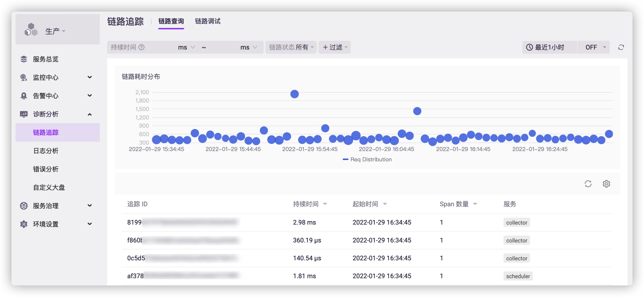Click the 环境设置 sidebar icon
The width and height of the screenshot is (644, 297).
tap(24, 224)
